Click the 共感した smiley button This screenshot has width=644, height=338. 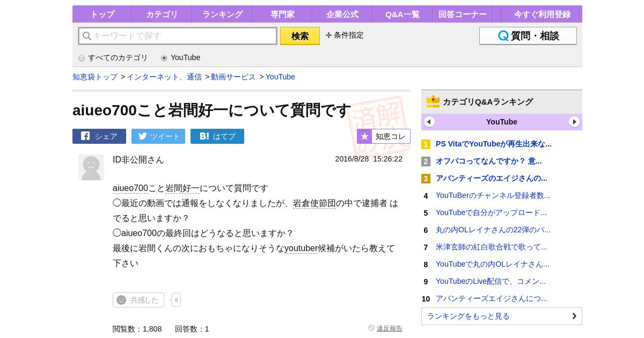(138, 300)
